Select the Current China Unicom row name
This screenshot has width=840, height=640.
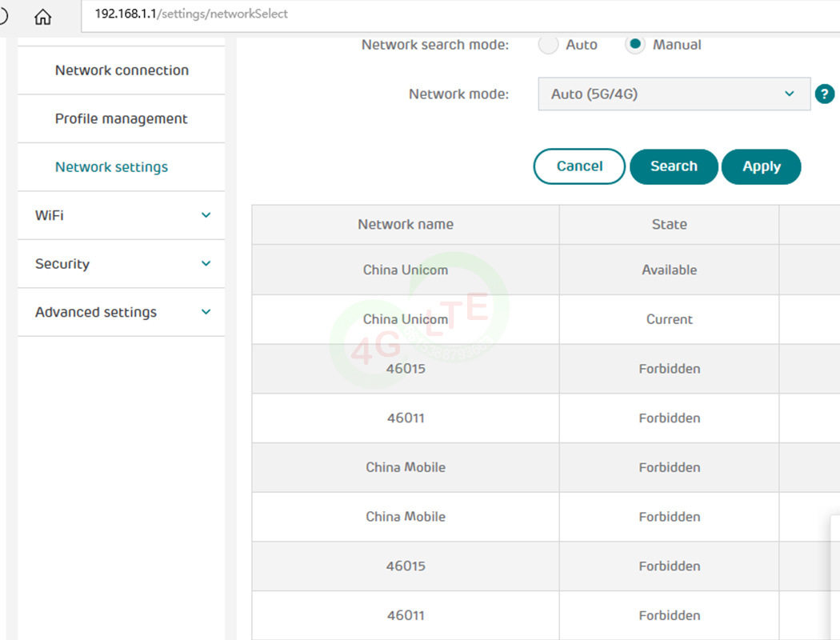406,319
